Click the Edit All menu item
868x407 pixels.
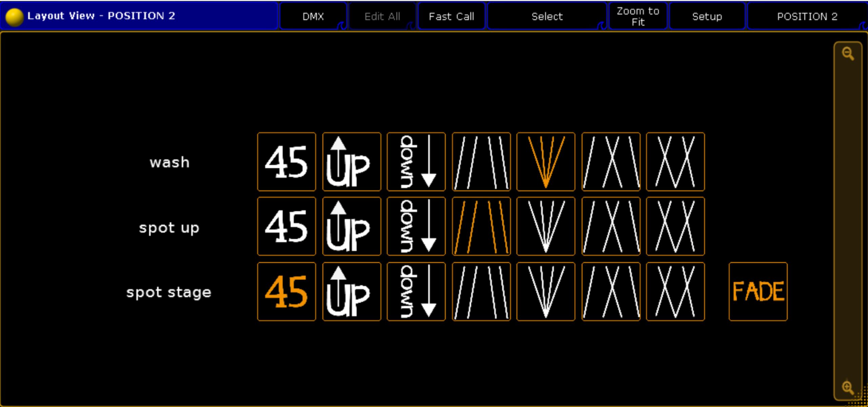[x=382, y=16]
